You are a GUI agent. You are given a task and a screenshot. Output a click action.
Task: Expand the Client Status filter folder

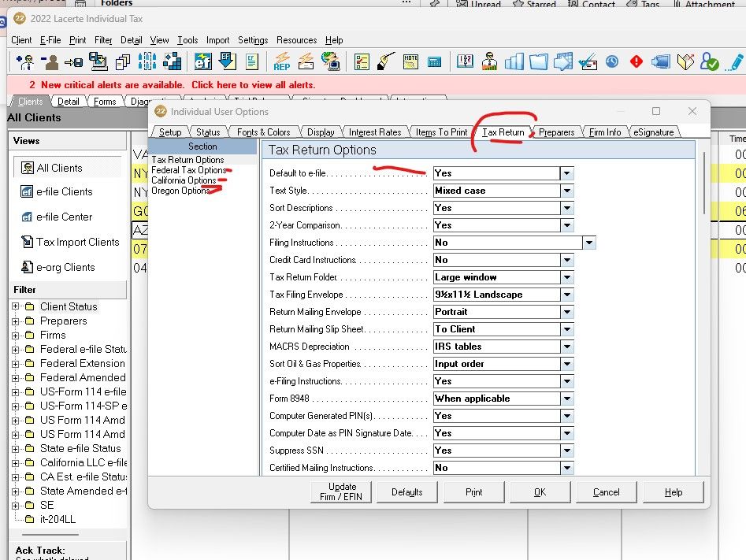point(16,306)
